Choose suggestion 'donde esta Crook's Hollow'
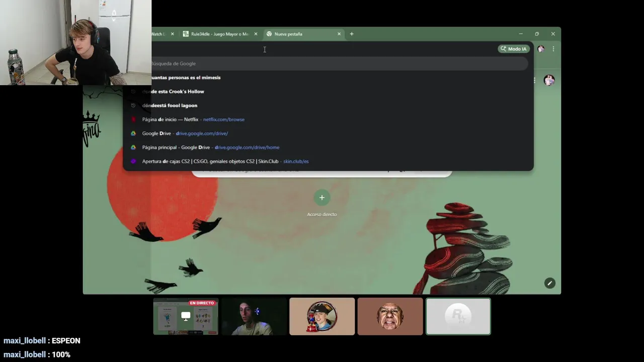The image size is (644, 362). [328, 92]
